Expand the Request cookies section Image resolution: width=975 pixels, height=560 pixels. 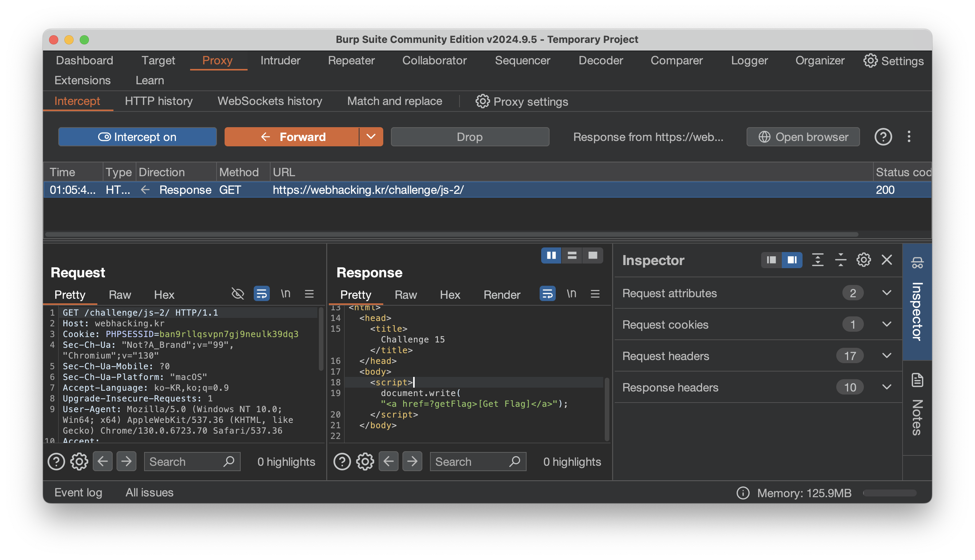click(886, 324)
